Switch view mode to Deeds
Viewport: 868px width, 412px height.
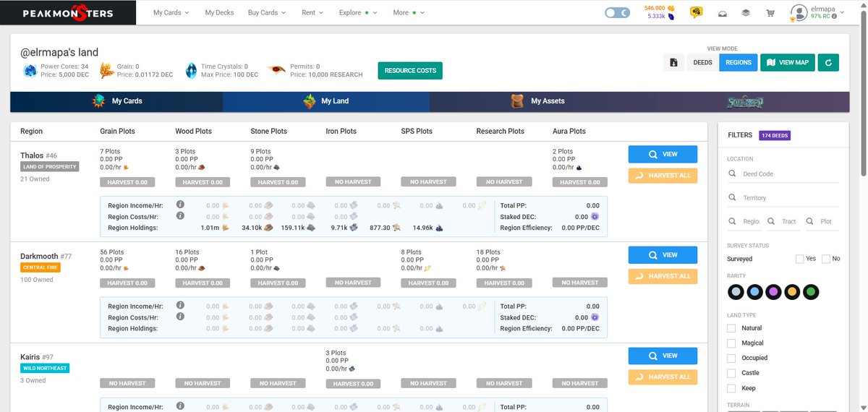click(x=702, y=63)
